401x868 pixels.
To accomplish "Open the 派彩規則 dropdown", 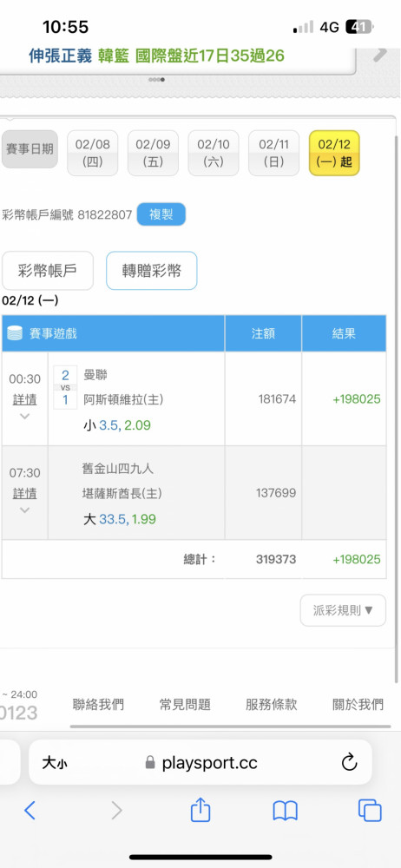I will [344, 610].
